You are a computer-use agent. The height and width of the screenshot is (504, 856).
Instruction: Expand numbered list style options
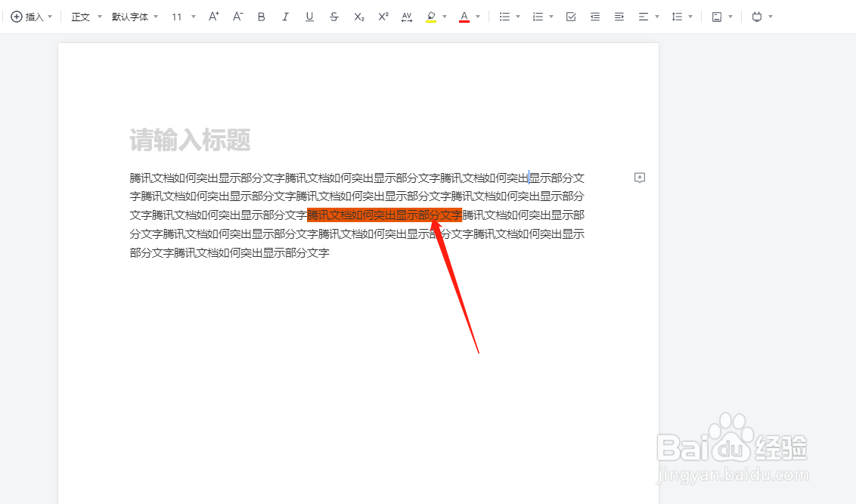(x=551, y=17)
